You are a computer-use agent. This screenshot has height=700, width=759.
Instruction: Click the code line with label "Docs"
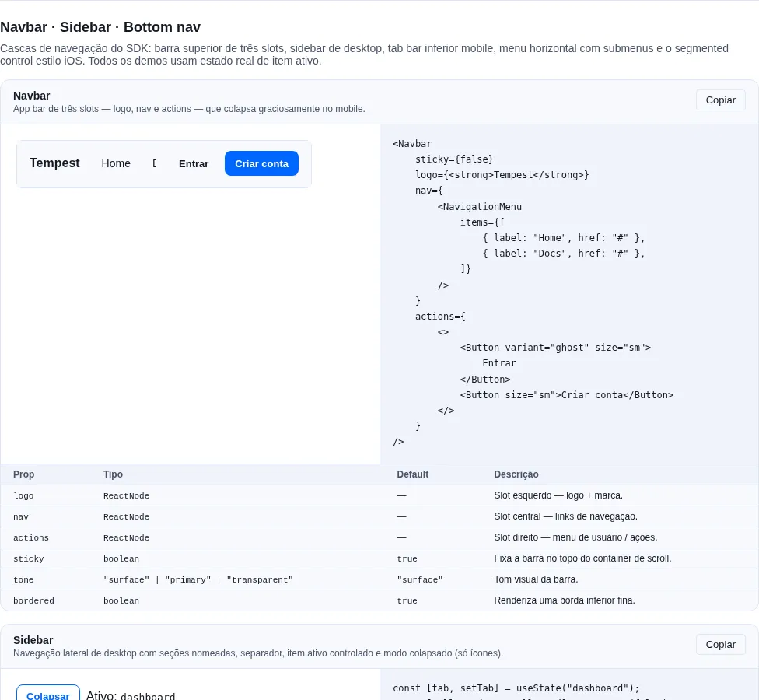[x=564, y=254]
